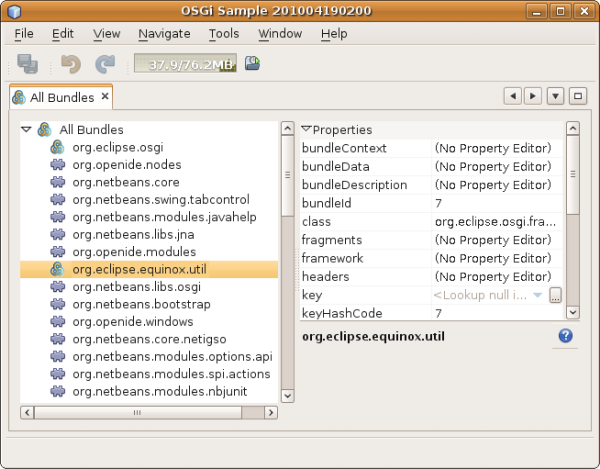Viewport: 600px width, 469px height.
Task: Open the Tools menu
Action: coord(224,33)
